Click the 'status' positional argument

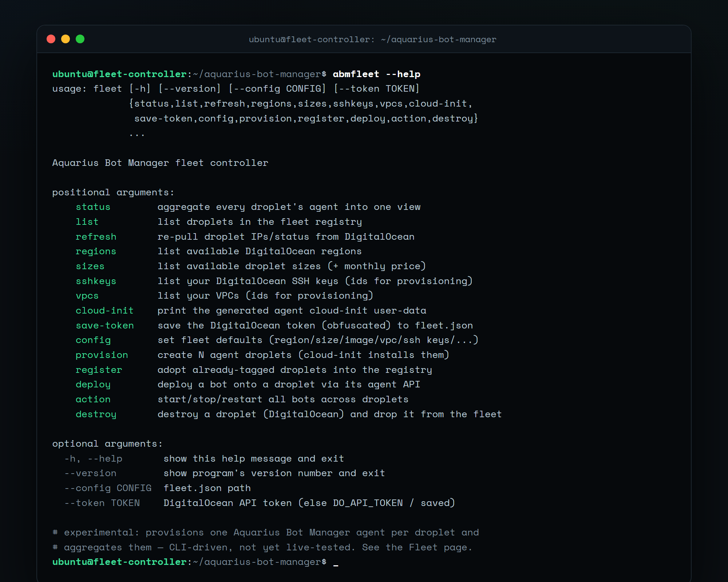(x=93, y=207)
